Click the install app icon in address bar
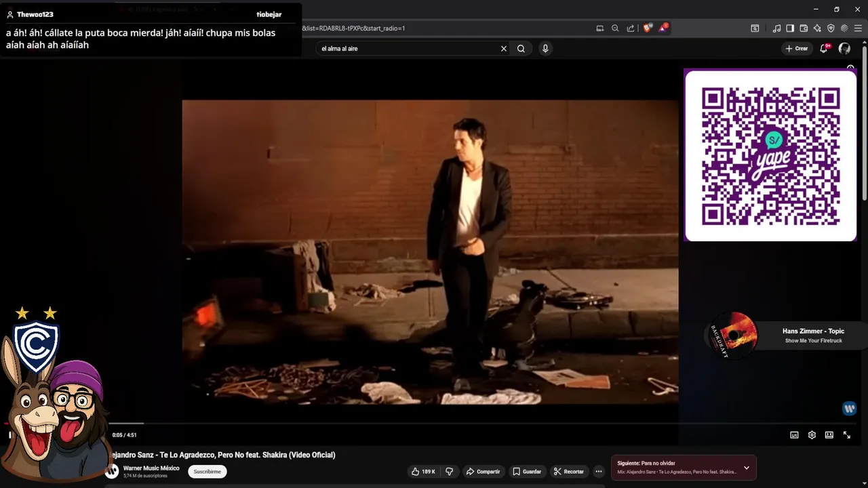The height and width of the screenshot is (488, 868). pyautogui.click(x=599, y=28)
